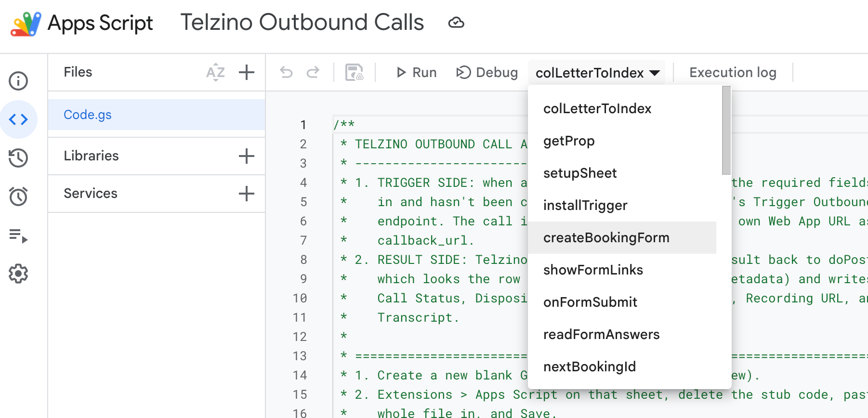Open Project Settings gear icon
This screenshot has width=868, height=418.
(18, 274)
